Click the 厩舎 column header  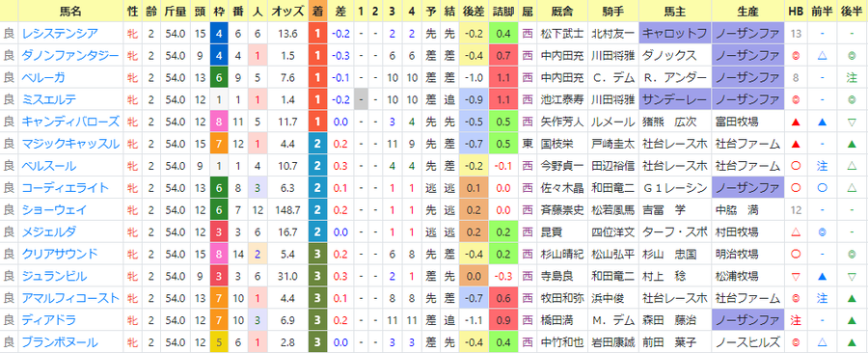[562, 11]
